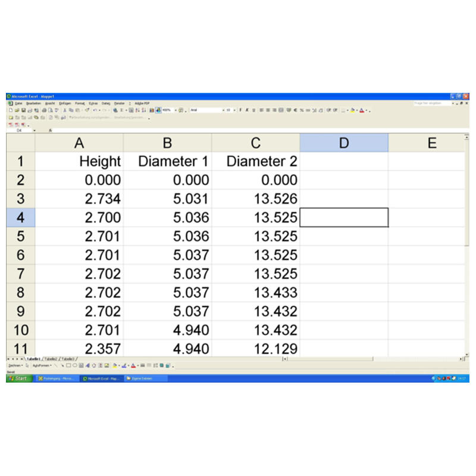
Task: Open the Datei menu
Action: [18, 104]
